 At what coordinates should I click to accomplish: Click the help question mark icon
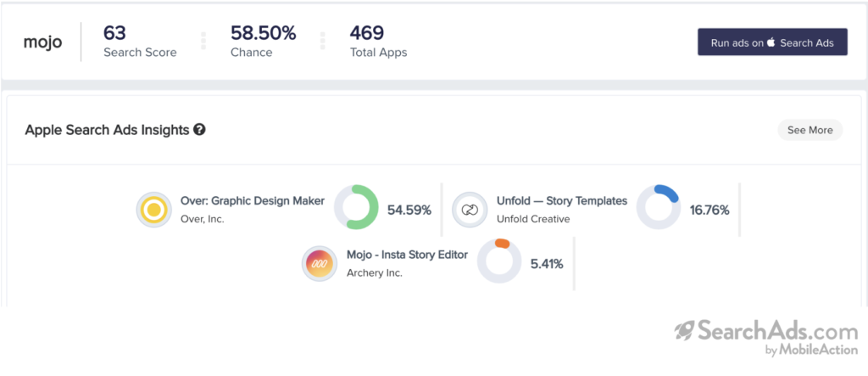click(199, 130)
